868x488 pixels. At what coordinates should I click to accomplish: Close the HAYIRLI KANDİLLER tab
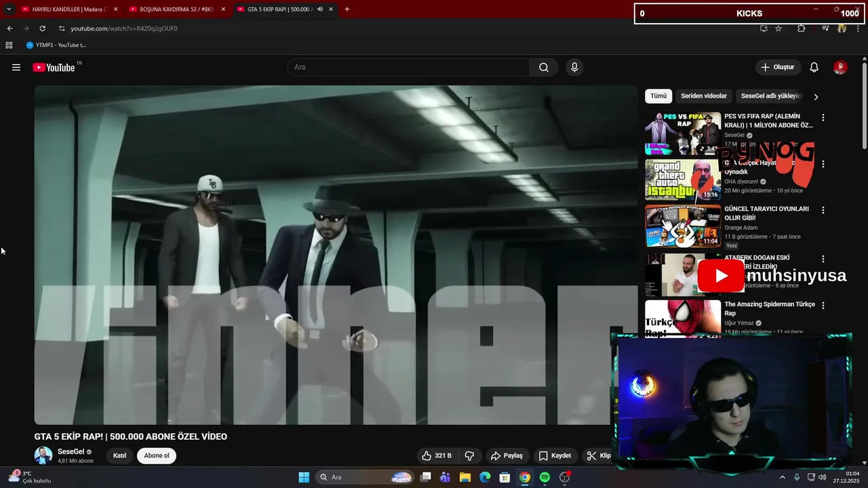tap(116, 9)
